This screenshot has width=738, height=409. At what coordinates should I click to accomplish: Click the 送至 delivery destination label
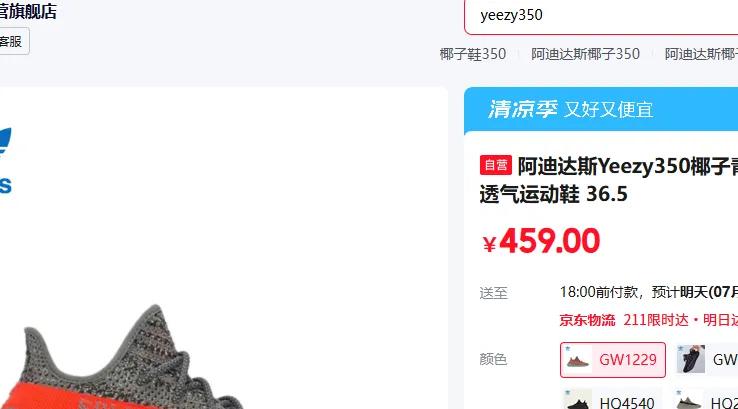pyautogui.click(x=493, y=293)
